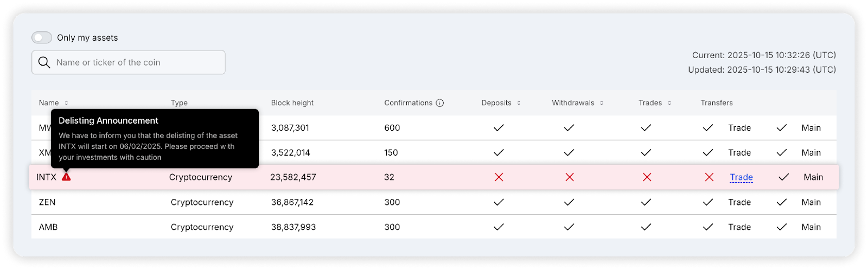Click Main transfer in the INTX row
This screenshot has height=270, width=868.
click(x=813, y=177)
